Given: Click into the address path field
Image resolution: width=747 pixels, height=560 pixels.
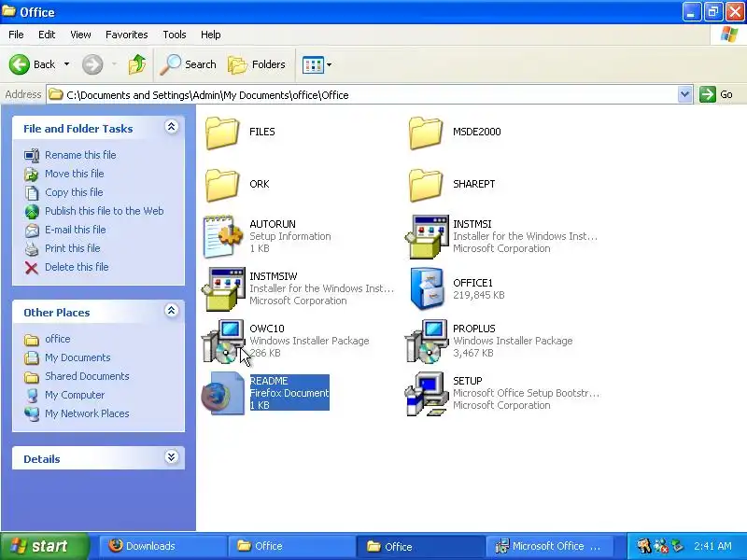Looking at the screenshot, I should (362, 94).
